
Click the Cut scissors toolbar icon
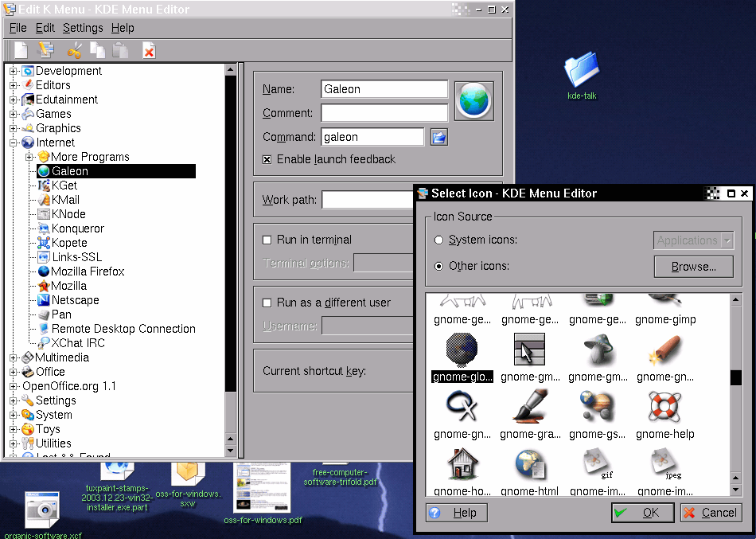point(74,50)
